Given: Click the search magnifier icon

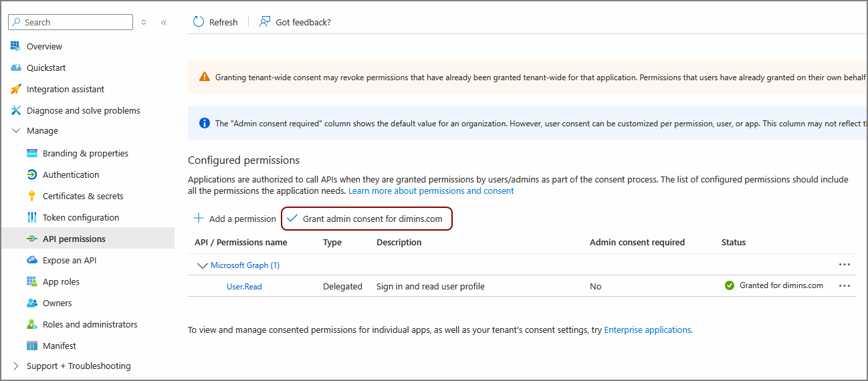Looking at the screenshot, I should (x=17, y=22).
